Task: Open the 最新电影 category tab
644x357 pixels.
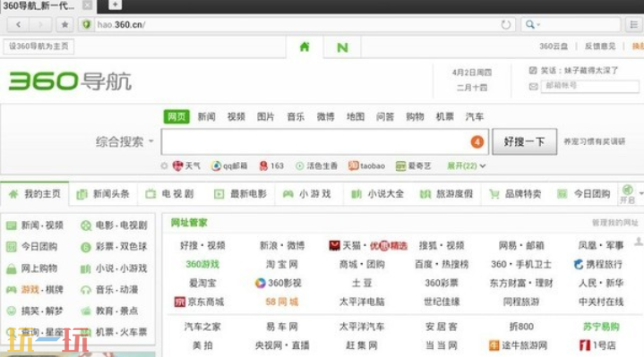Action: coord(241,193)
